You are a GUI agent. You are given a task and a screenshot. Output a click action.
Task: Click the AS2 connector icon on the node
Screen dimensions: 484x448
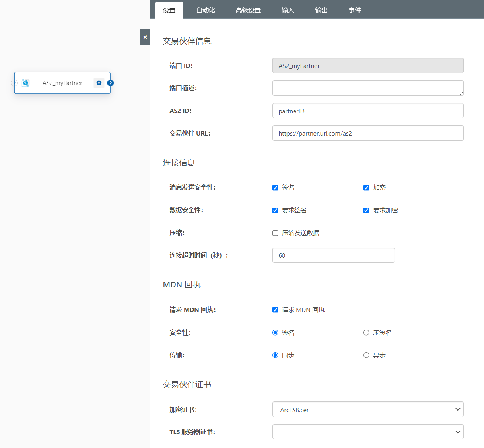click(x=25, y=83)
